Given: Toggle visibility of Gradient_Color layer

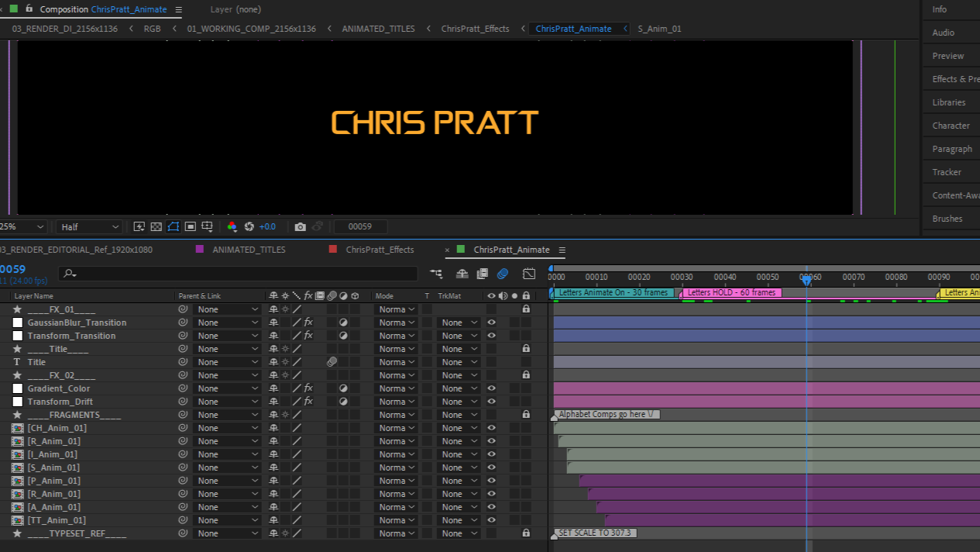Looking at the screenshot, I should pyautogui.click(x=491, y=388).
